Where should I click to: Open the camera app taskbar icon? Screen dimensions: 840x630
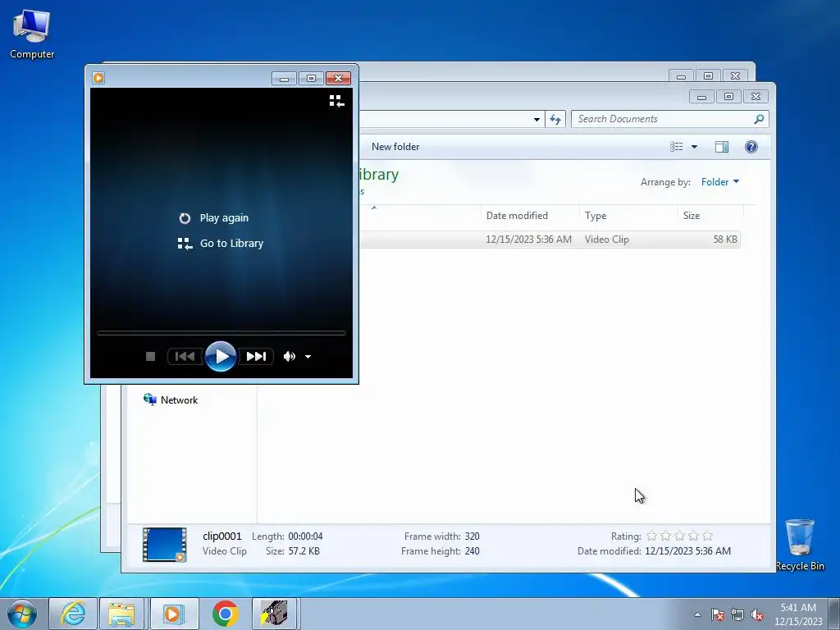274,614
